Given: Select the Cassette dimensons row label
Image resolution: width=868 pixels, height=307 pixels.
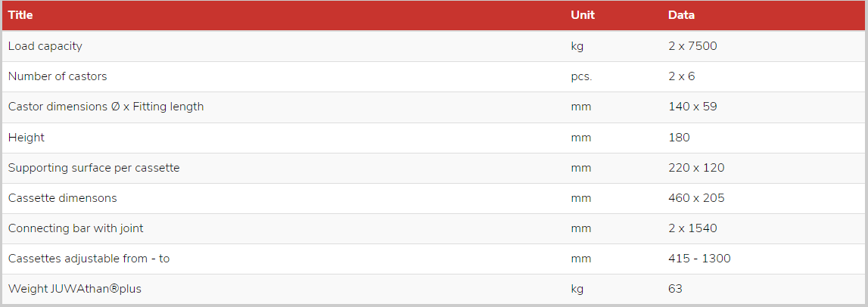Looking at the screenshot, I should pyautogui.click(x=63, y=198).
